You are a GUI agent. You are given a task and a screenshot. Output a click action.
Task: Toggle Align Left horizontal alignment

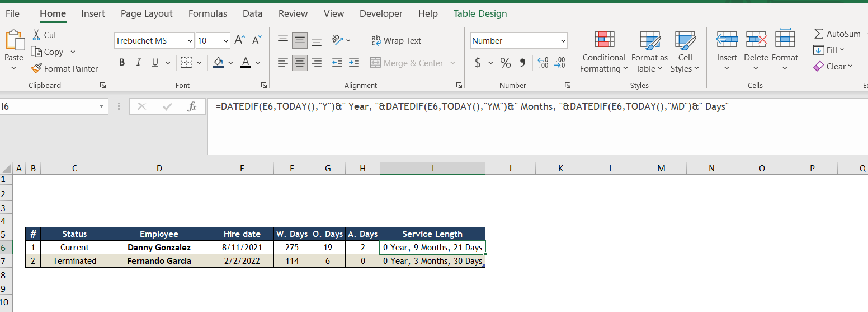point(283,63)
